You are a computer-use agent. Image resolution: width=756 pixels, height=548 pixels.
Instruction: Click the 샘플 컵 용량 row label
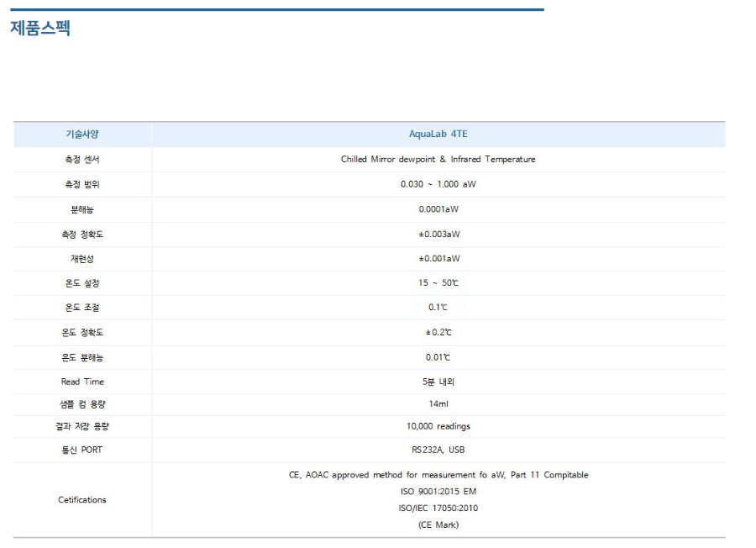pyautogui.click(x=82, y=404)
